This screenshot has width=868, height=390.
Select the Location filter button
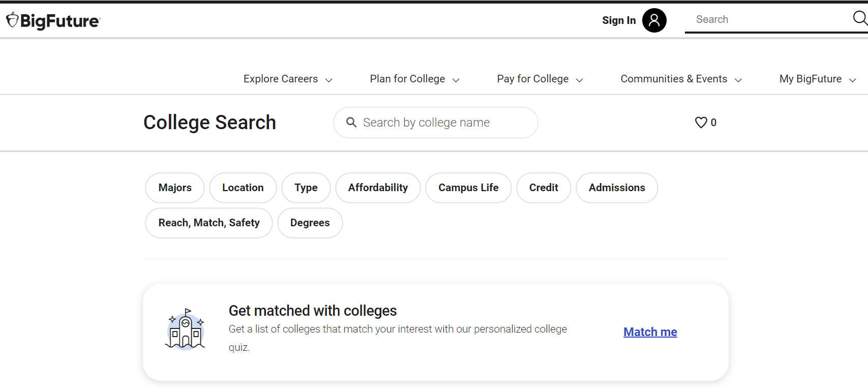[x=243, y=188]
